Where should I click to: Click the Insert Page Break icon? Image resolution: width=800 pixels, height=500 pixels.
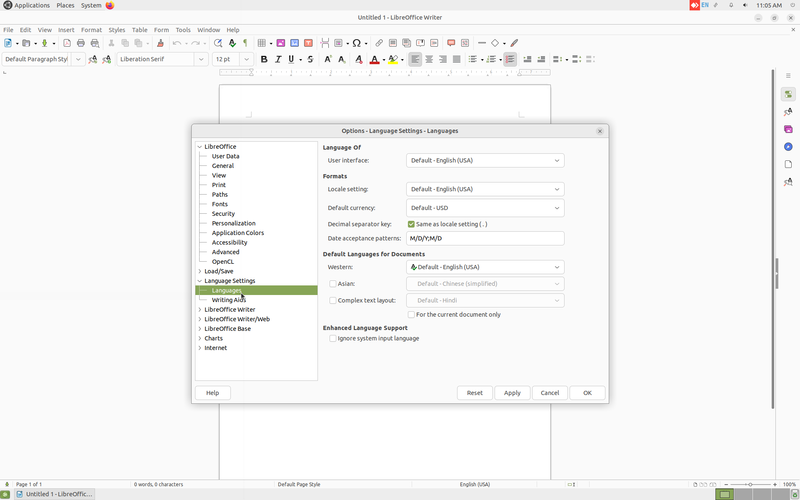324,43
